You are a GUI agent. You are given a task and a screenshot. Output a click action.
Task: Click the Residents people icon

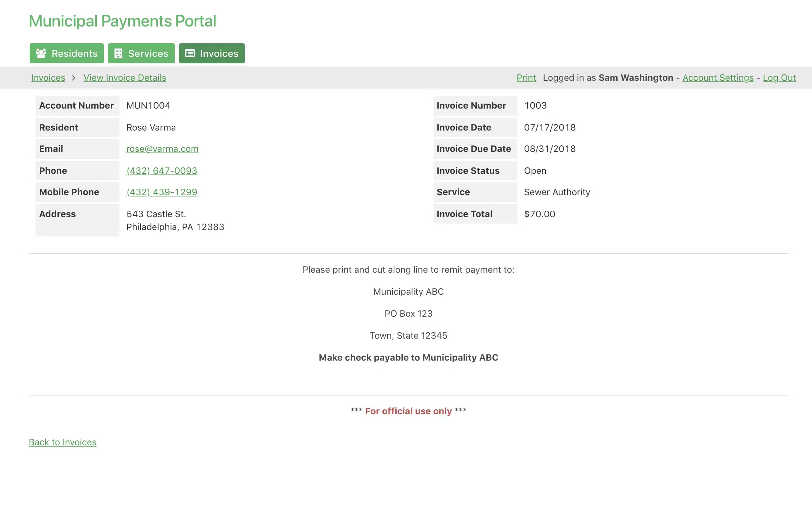point(41,53)
